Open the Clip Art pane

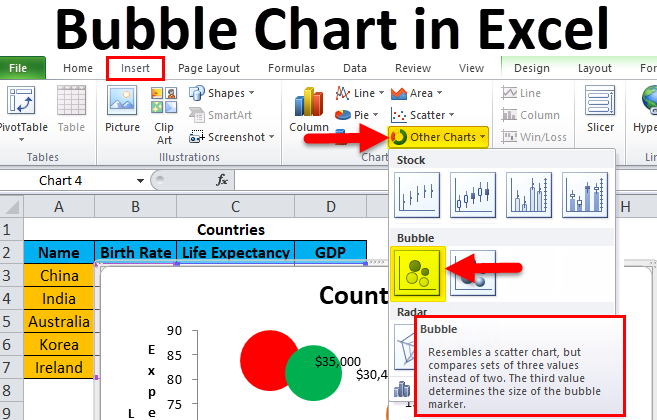click(x=164, y=115)
